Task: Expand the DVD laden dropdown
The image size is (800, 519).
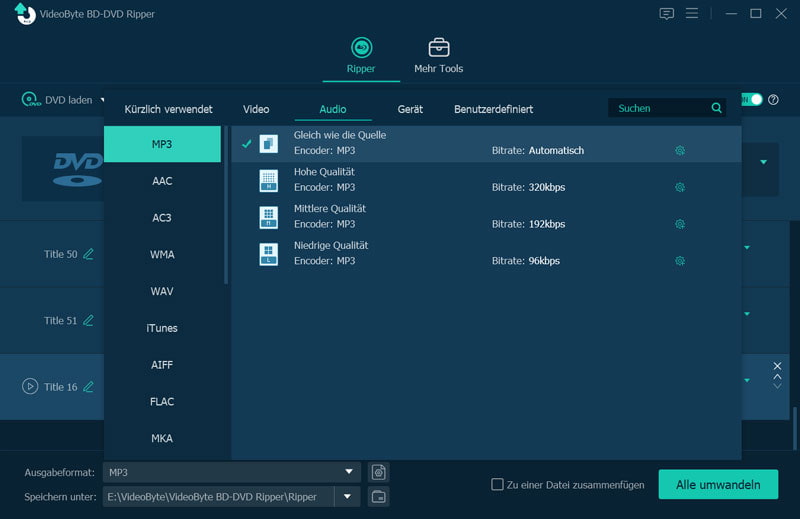Action: (101, 100)
